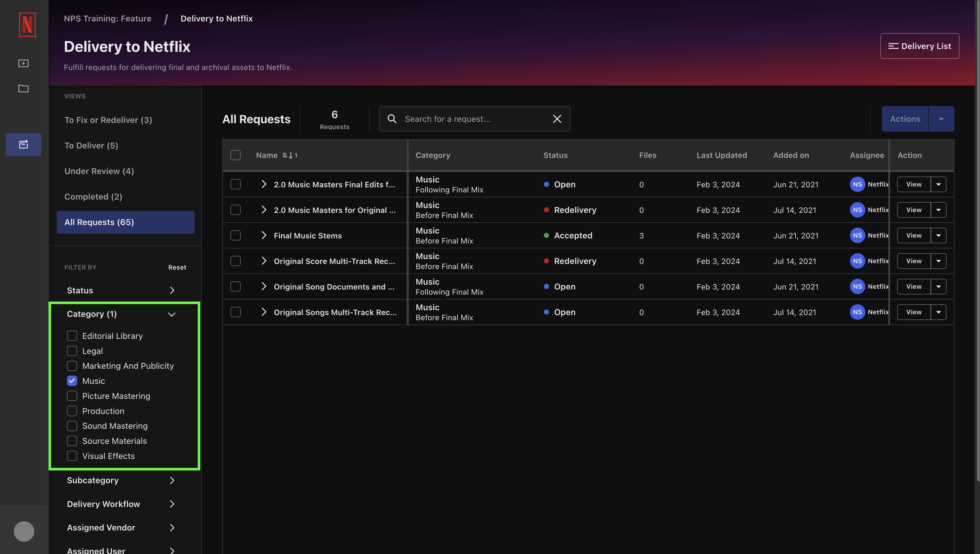
Task: Select checkbox for Final Music Stems row
Action: point(236,236)
